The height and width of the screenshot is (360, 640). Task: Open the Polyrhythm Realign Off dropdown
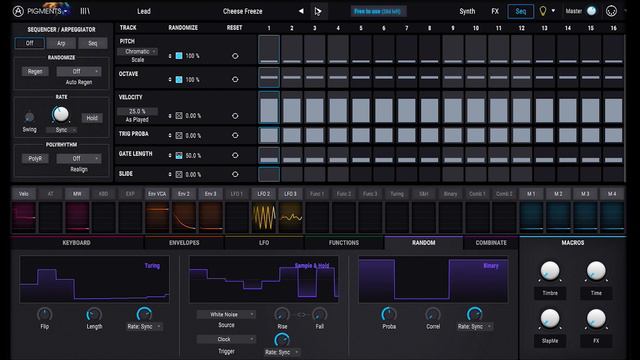pos(78,158)
